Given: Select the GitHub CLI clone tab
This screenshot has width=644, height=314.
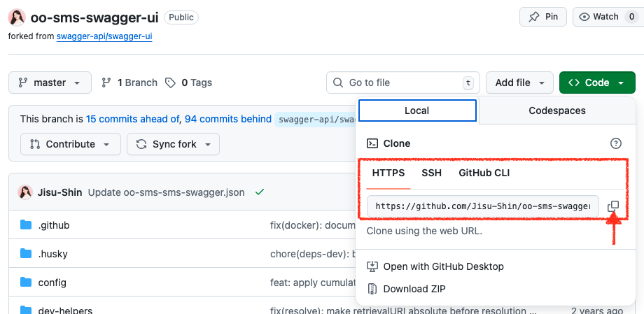Looking at the screenshot, I should click(x=484, y=173).
